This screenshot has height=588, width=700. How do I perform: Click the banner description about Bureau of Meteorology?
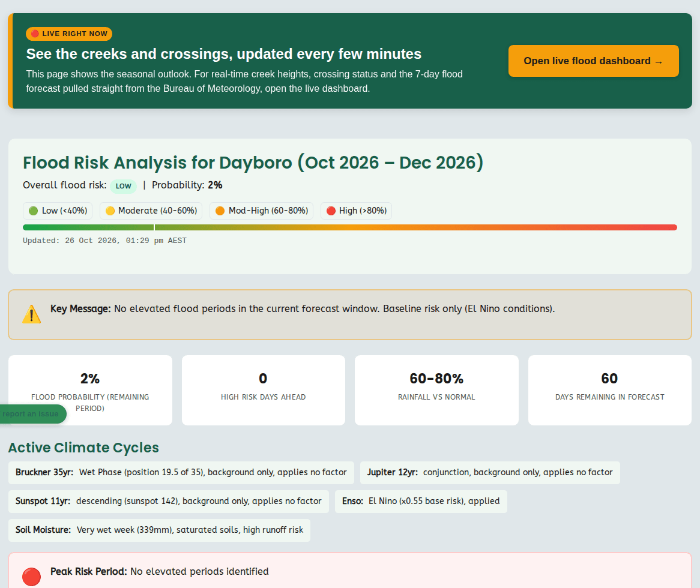click(x=244, y=81)
